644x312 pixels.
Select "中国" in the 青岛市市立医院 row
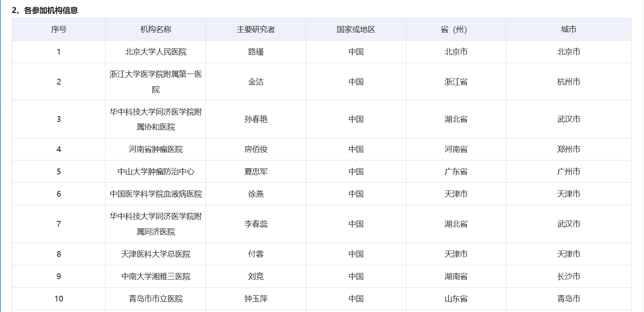pos(356,299)
